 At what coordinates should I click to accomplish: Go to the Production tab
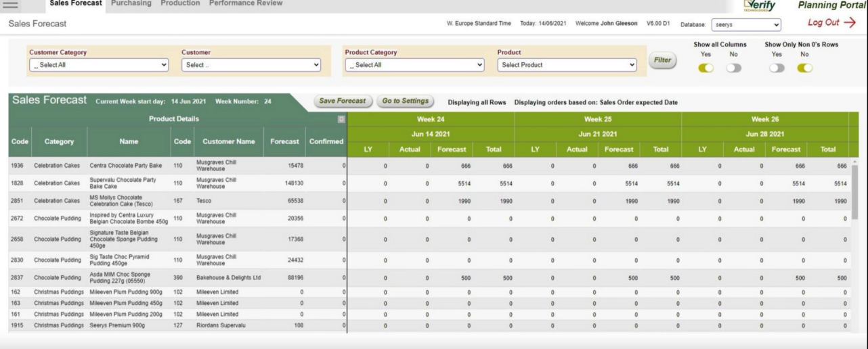(x=180, y=3)
